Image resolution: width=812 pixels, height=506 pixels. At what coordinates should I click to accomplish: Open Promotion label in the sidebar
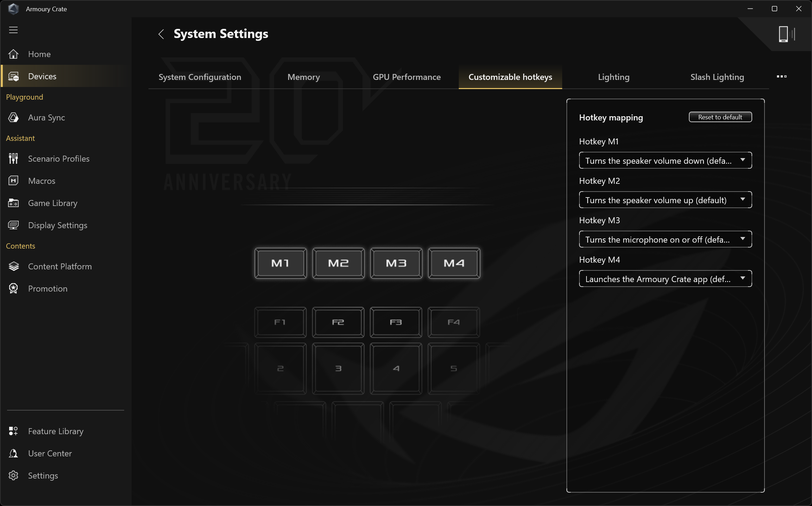48,289
